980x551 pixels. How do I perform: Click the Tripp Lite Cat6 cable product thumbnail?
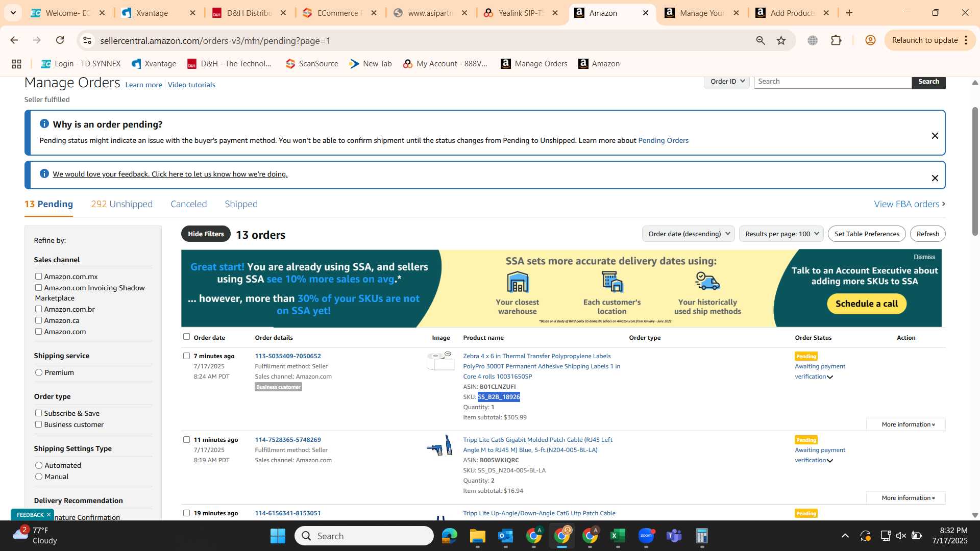pyautogui.click(x=440, y=445)
